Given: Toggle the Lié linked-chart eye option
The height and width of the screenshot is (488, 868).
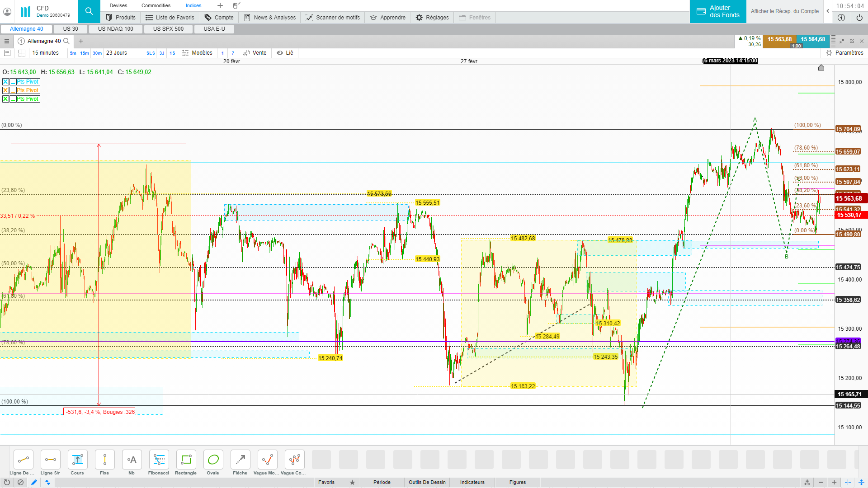Looking at the screenshot, I should point(285,53).
